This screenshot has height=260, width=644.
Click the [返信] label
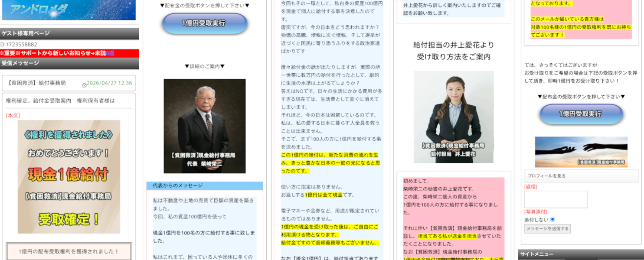click(531, 187)
